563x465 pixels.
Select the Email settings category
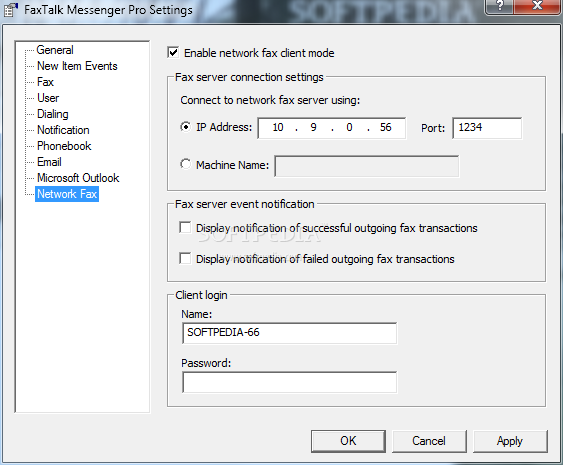tap(49, 162)
